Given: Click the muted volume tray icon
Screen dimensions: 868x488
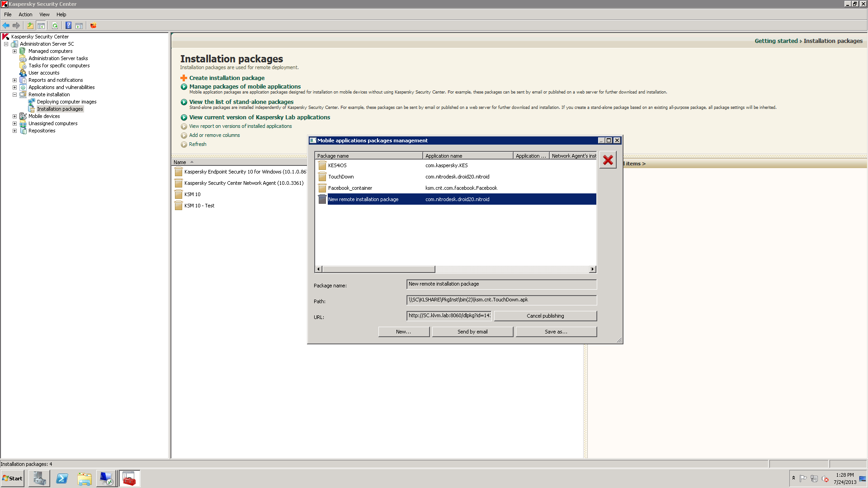Looking at the screenshot, I should tap(825, 479).
